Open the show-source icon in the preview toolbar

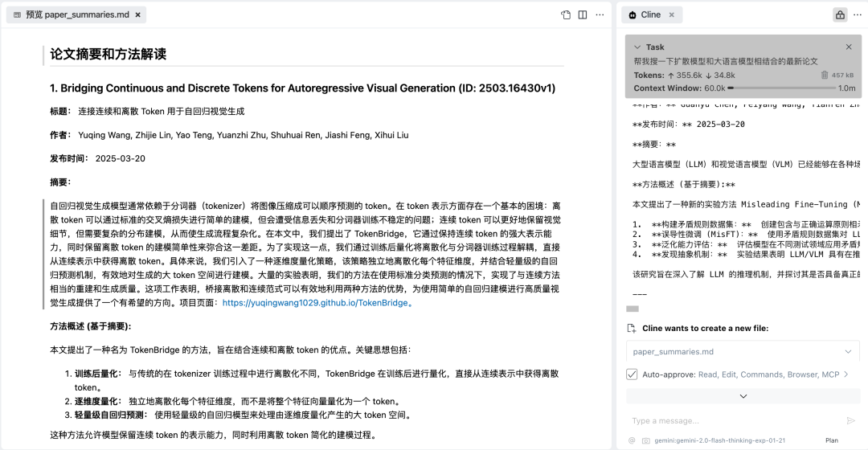pyautogui.click(x=566, y=15)
